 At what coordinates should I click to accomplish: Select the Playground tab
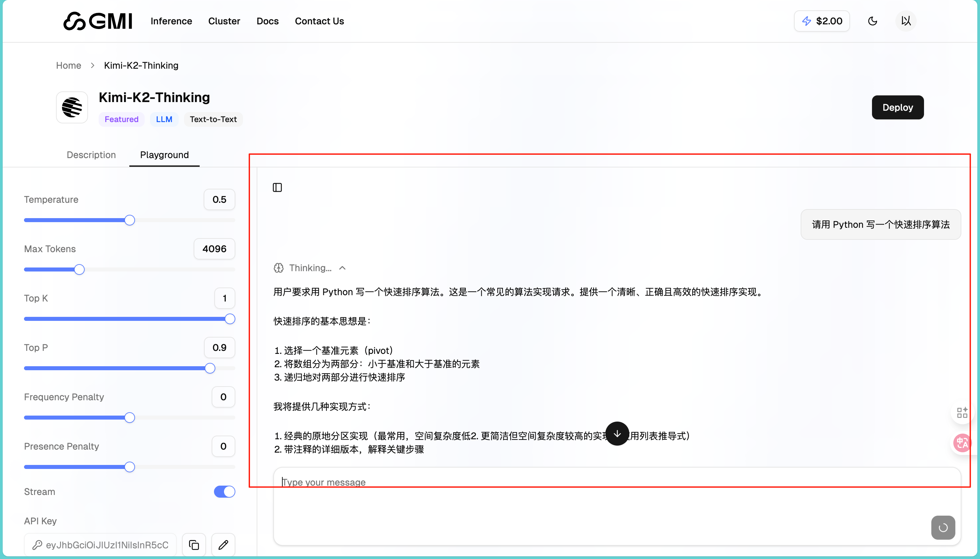[164, 155]
